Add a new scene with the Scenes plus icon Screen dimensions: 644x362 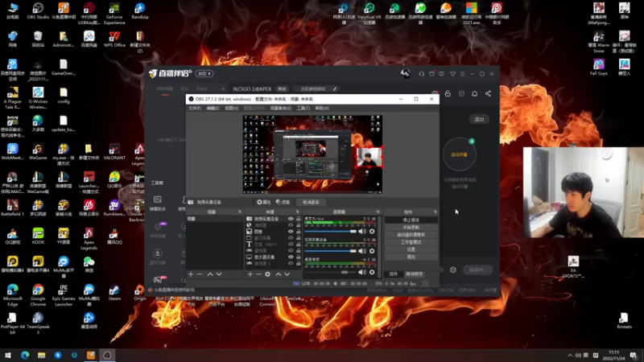(x=191, y=274)
